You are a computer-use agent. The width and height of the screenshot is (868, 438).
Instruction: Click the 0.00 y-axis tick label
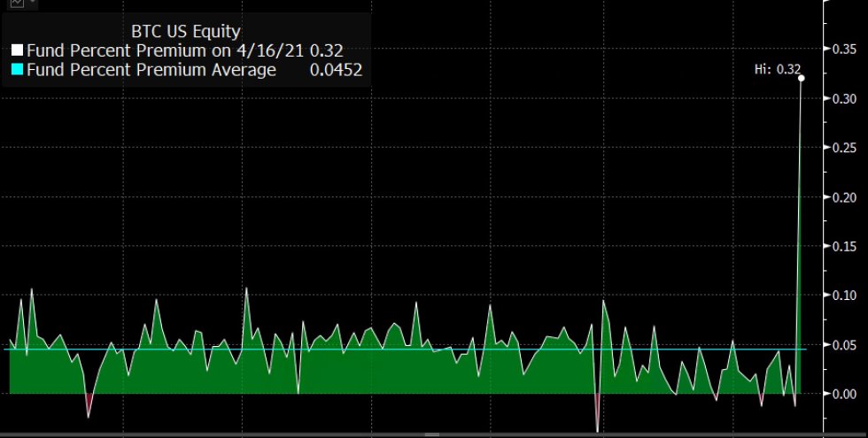click(843, 394)
